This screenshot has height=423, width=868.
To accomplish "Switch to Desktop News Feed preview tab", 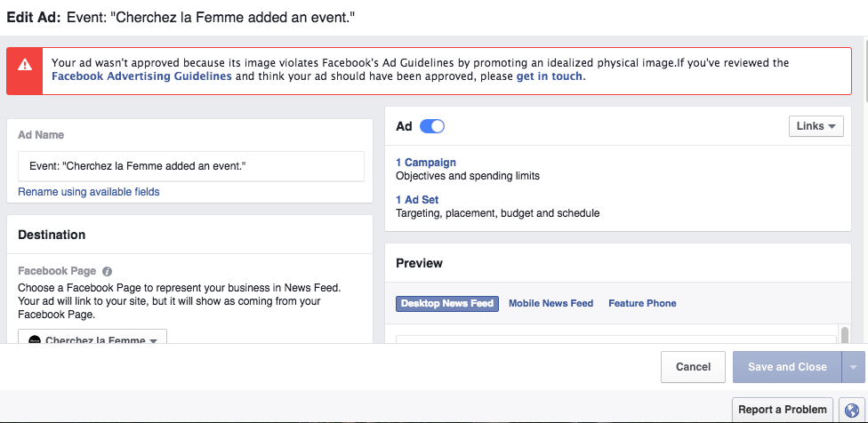I will [x=446, y=303].
